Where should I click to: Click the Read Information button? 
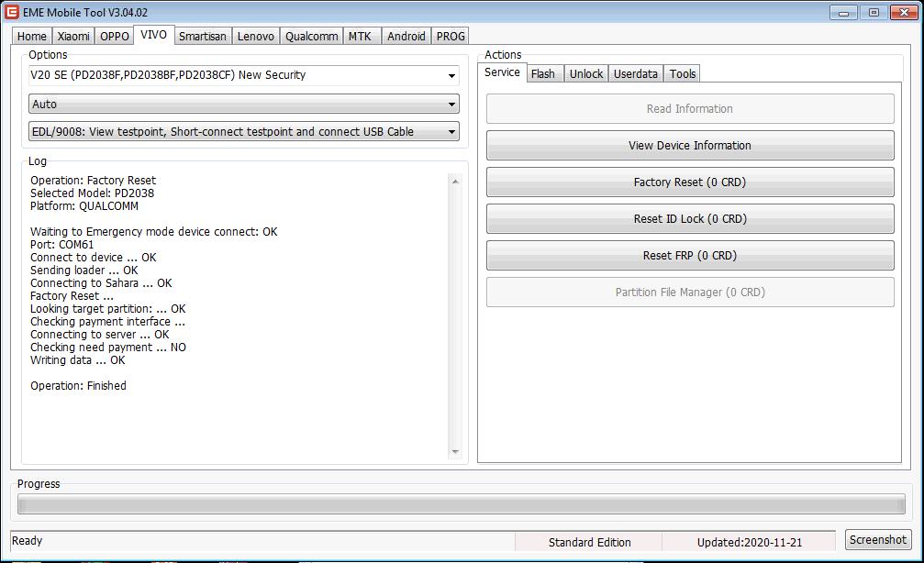coord(690,109)
